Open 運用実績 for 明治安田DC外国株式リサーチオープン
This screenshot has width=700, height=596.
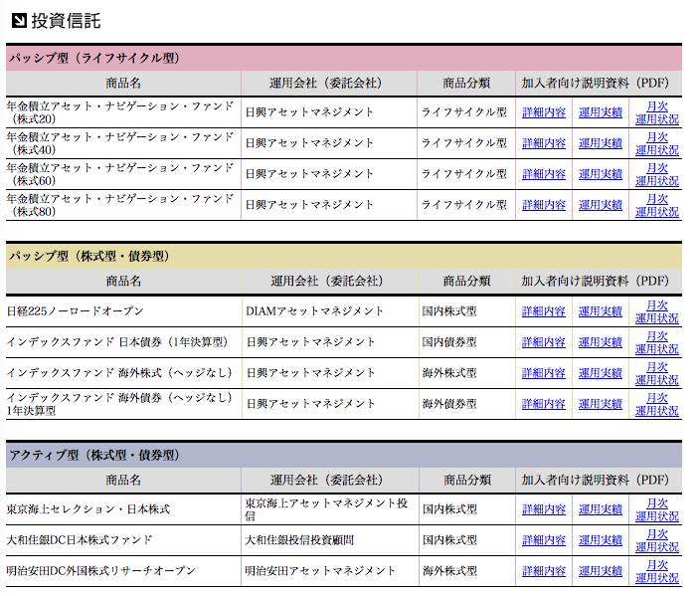601,571
